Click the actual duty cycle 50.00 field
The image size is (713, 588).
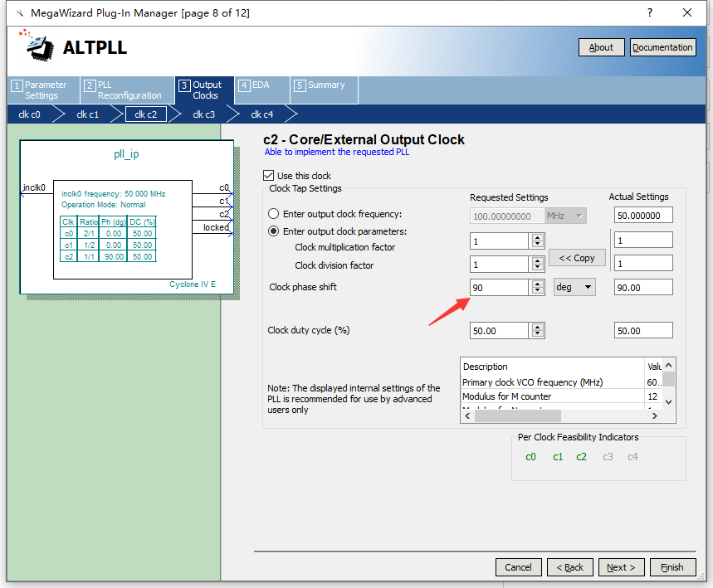coord(643,330)
